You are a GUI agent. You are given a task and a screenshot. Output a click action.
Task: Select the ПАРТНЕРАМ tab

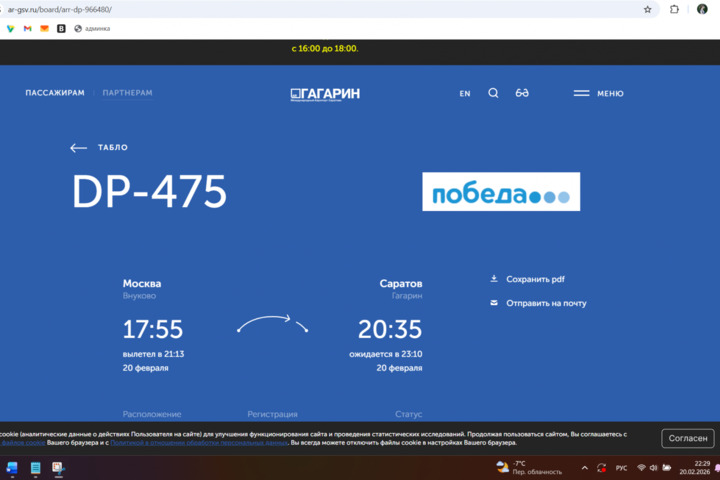[127, 93]
